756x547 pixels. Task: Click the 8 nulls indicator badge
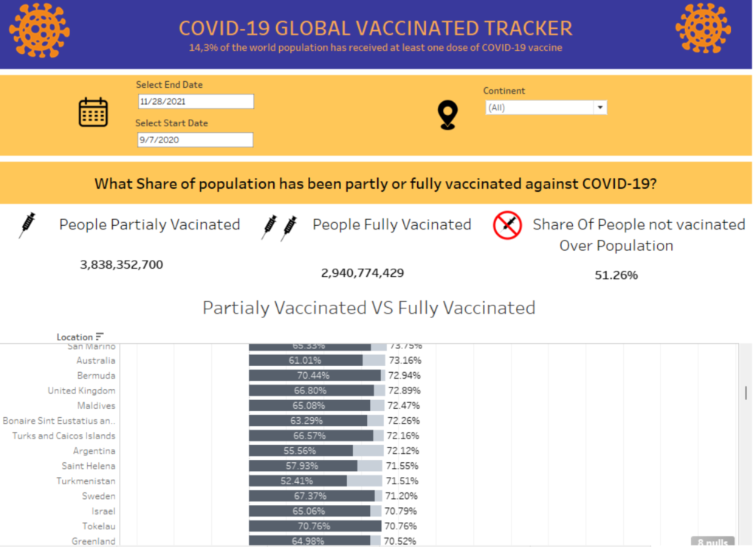pos(712,541)
